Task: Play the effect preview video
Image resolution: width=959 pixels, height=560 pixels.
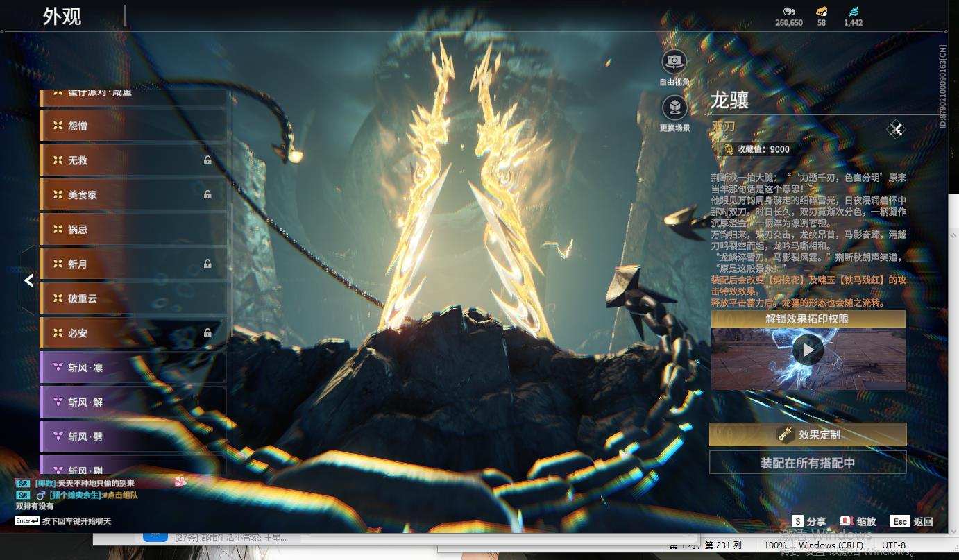Action: (x=808, y=350)
